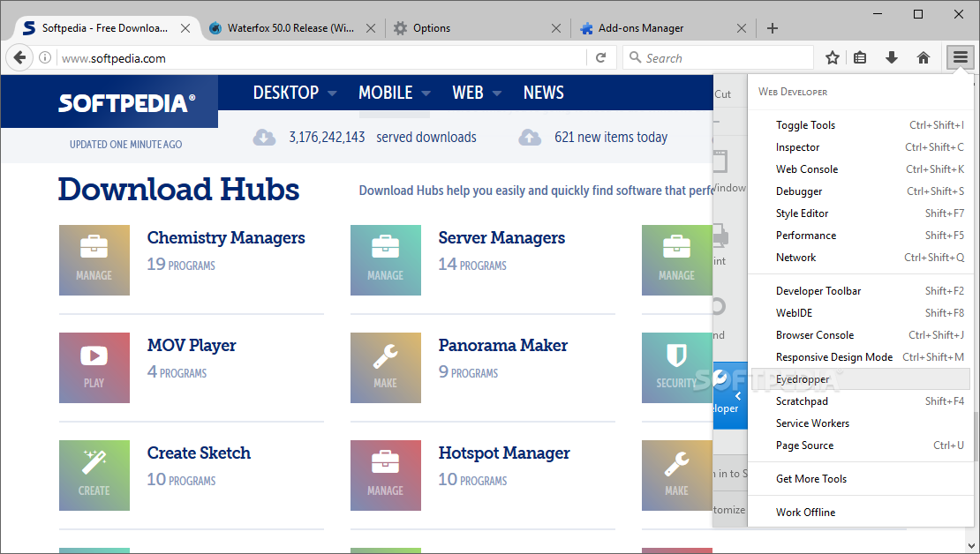Open the Performance menu item
Viewport: 980px width, 554px height.
click(x=861, y=236)
